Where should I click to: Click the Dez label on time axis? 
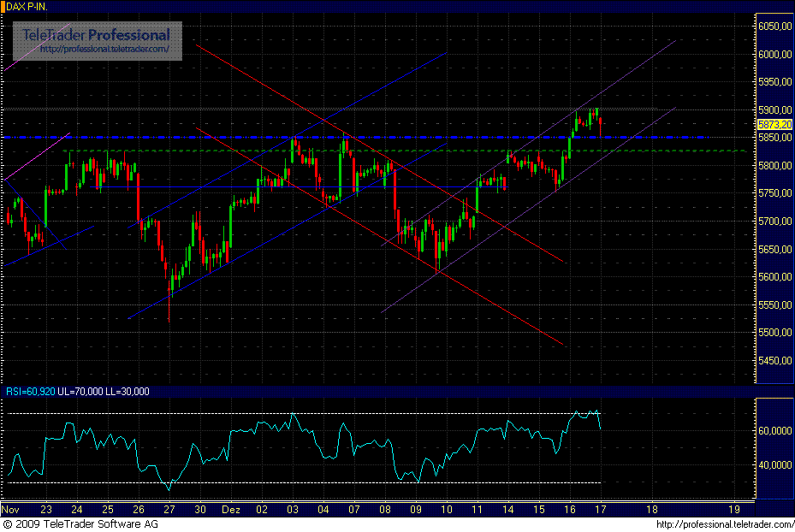click(232, 509)
